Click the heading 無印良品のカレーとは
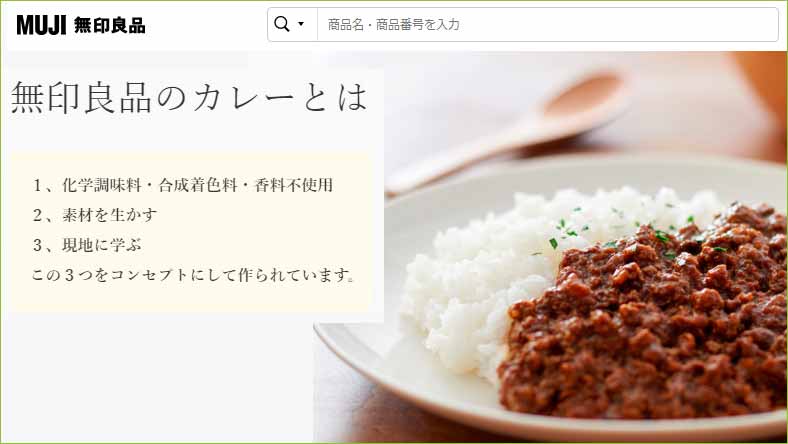This screenshot has width=788, height=444. coord(189,98)
